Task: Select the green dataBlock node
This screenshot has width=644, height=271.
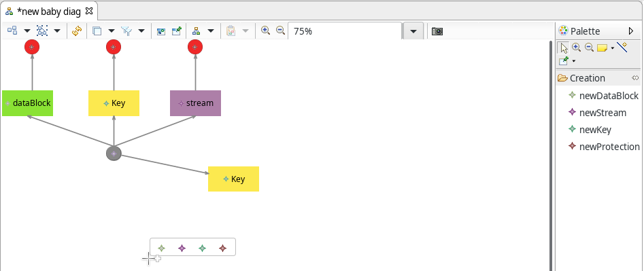Action: click(27, 103)
